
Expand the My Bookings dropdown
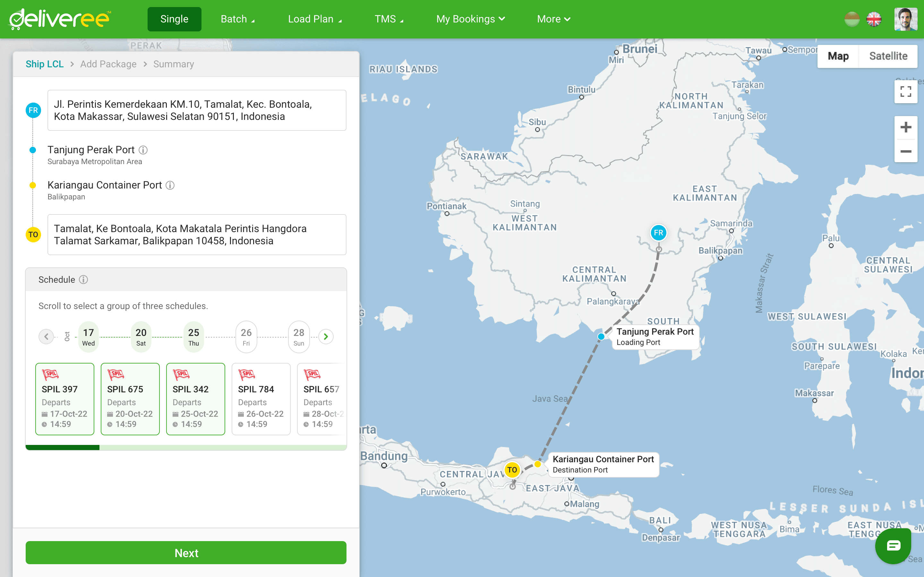tap(470, 19)
